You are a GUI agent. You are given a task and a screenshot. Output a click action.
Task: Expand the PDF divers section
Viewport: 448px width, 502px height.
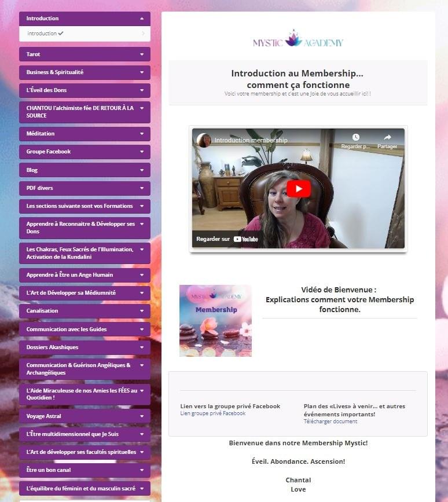[85, 188]
